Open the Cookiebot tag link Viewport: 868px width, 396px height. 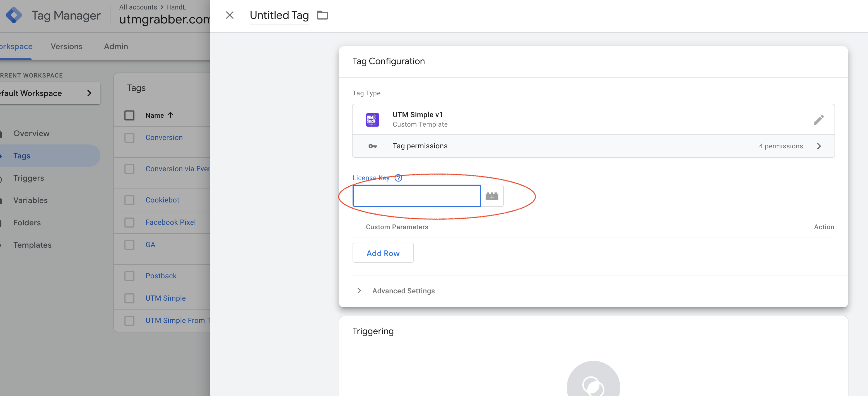(162, 200)
